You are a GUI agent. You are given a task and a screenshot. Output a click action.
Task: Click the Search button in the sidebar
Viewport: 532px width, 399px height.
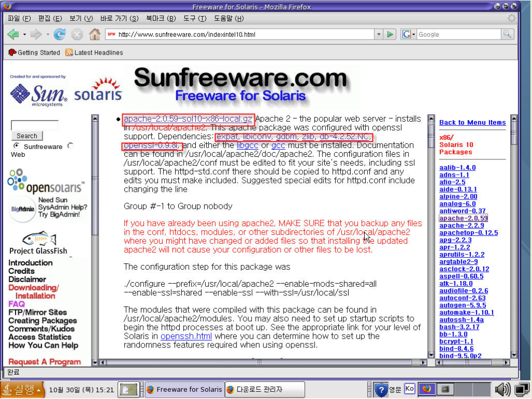point(27,136)
